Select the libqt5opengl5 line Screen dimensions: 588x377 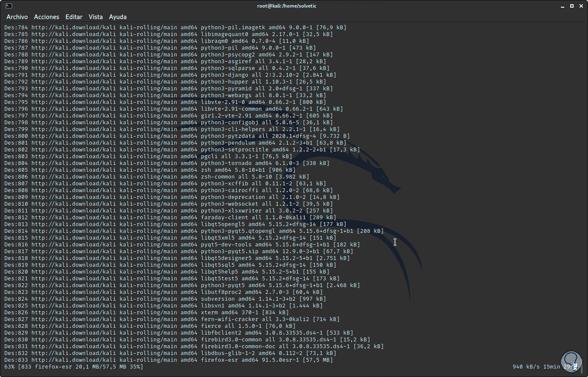pos(175,224)
